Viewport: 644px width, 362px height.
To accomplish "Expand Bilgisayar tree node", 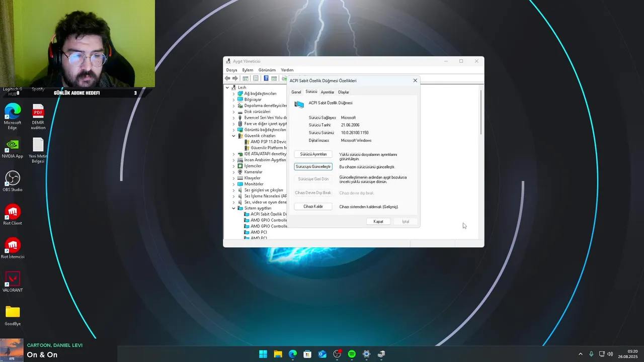I will click(234, 100).
